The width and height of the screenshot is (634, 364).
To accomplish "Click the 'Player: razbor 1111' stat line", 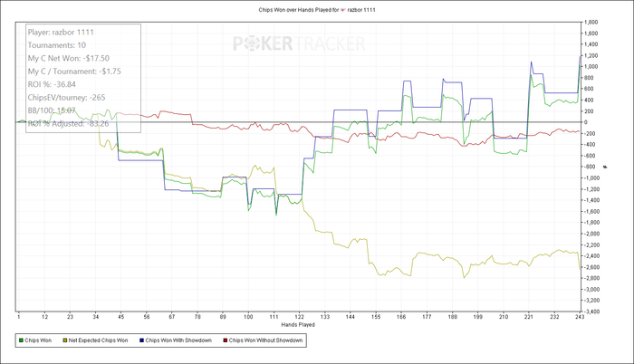I will pos(61,32).
